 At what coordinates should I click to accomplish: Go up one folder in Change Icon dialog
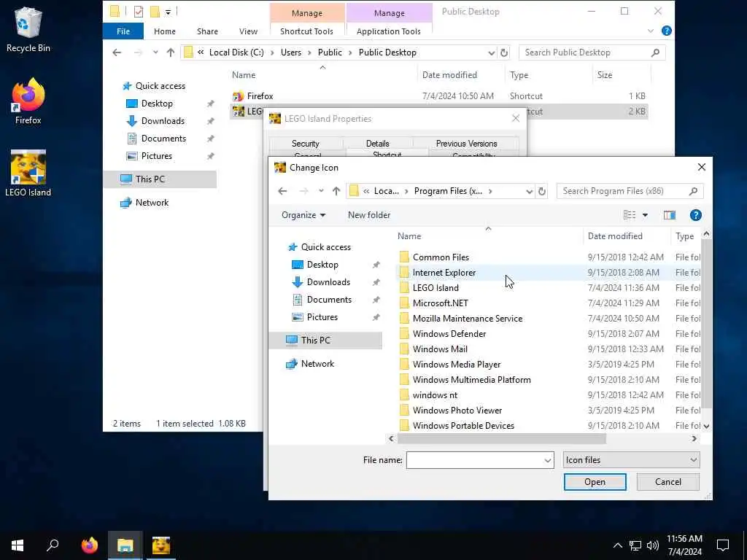(336, 191)
